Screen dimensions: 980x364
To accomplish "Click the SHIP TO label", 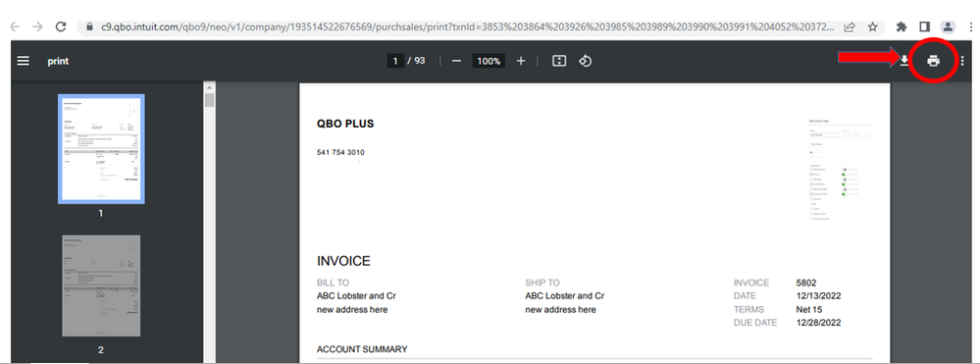I will (x=542, y=283).
